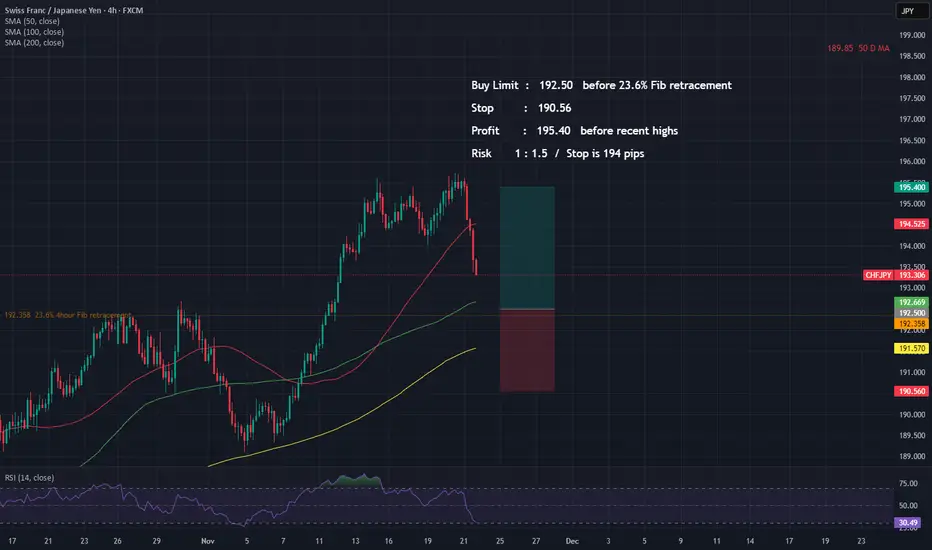
Task: Click the 197.000 price scale label
Action: click(x=912, y=120)
